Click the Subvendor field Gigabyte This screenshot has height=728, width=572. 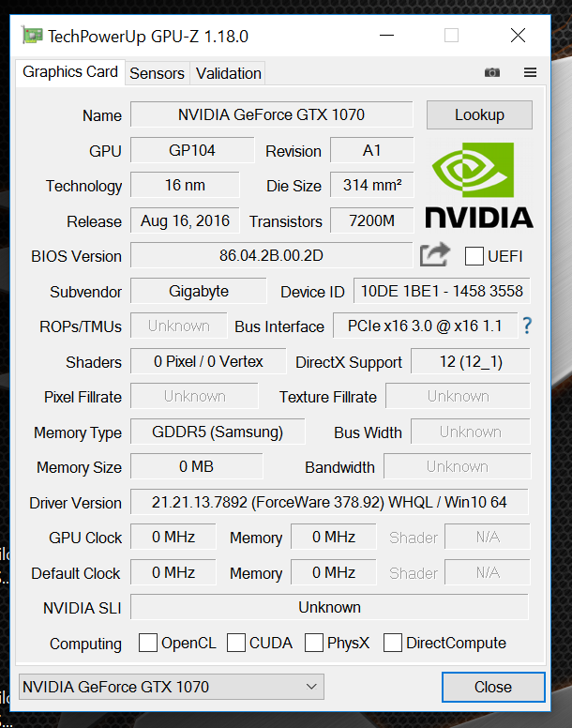click(199, 291)
